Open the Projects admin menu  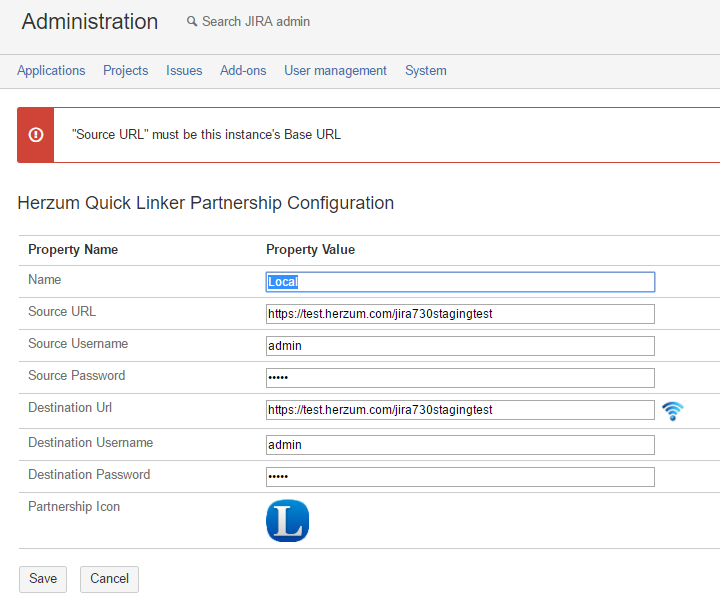pyautogui.click(x=125, y=71)
